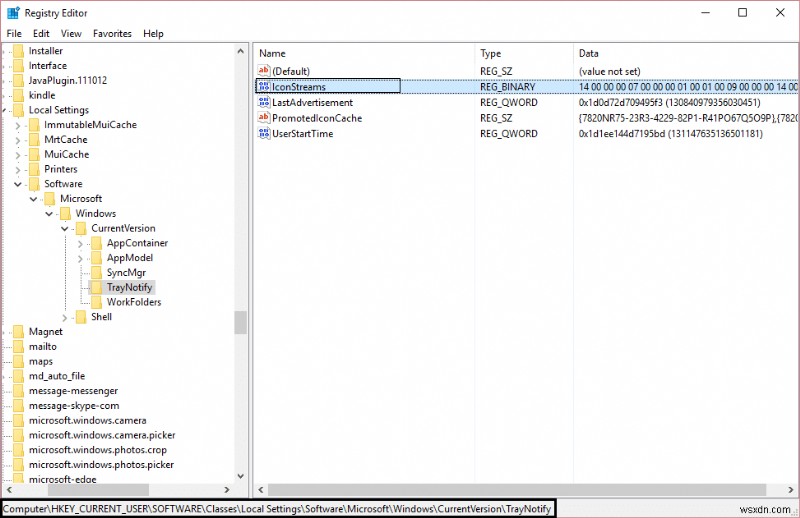Expand the Shell key
The width and height of the screenshot is (800, 518).
coord(65,318)
